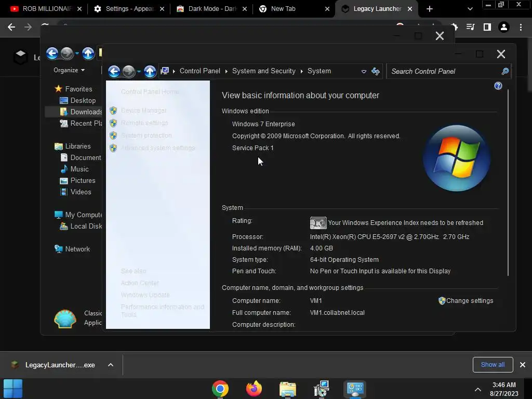Select Network in Explorer navigation pane
The width and height of the screenshot is (532, 399).
(72, 249)
